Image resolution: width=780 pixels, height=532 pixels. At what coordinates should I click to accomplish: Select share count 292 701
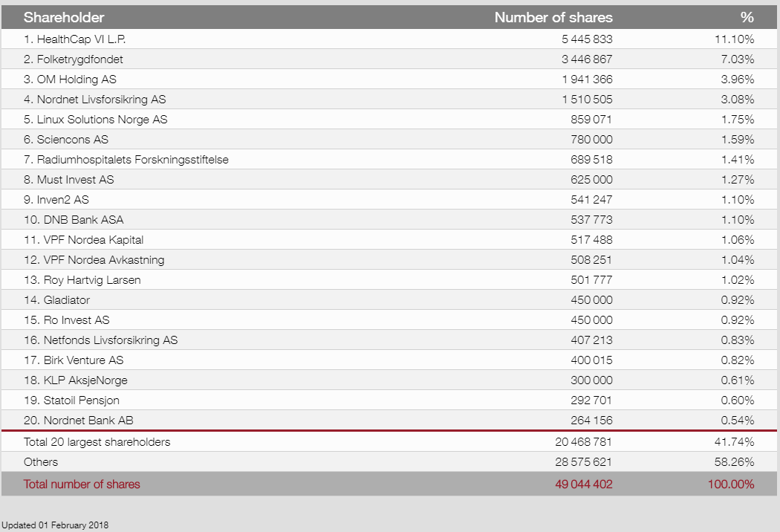point(591,400)
